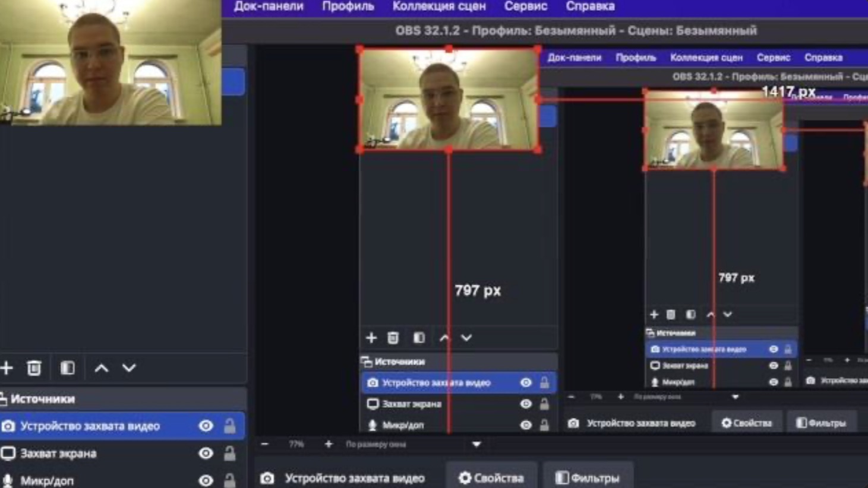
Task: Click the camera icon in the larger mirrored bottom bar
Action: click(573, 423)
